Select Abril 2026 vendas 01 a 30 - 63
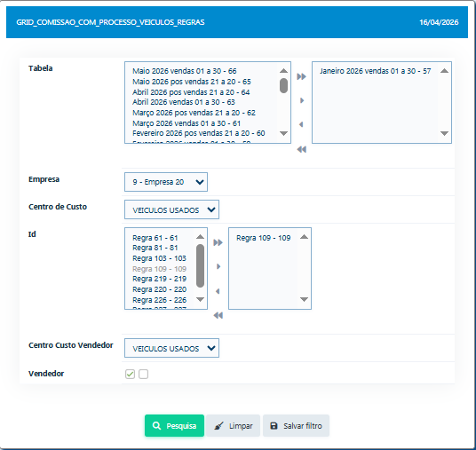Image resolution: width=476 pixels, height=450 pixels. 184,102
